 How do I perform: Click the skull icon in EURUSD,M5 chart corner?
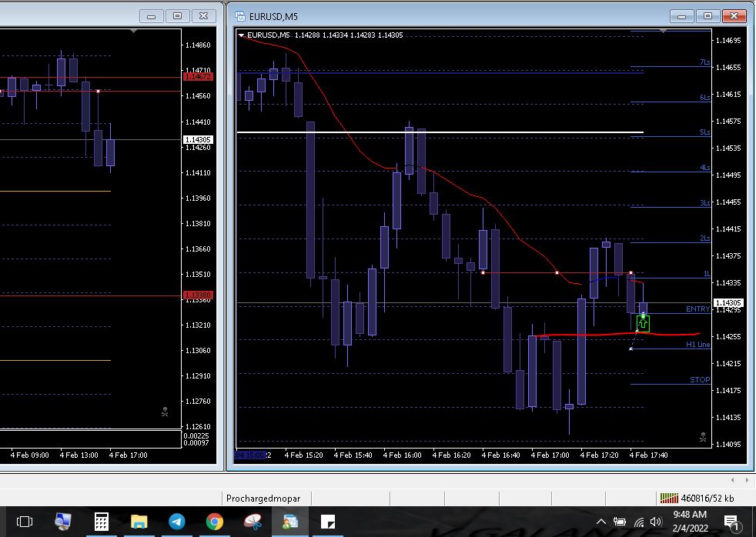pos(703,437)
